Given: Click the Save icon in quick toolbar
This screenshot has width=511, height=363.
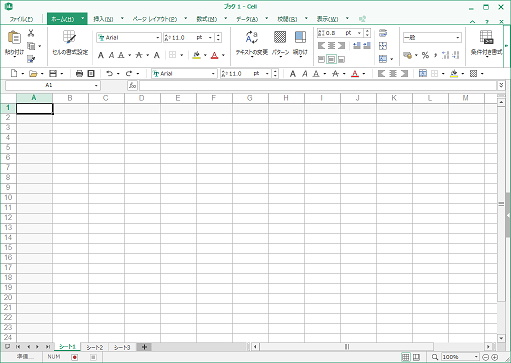Looking at the screenshot, I should click(x=53, y=73).
